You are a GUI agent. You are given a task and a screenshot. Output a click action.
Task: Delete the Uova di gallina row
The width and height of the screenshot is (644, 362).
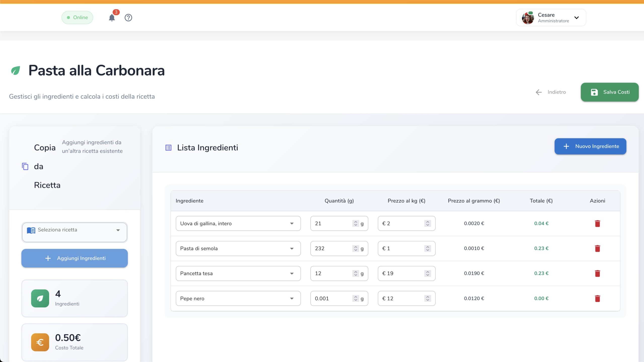[597, 223]
